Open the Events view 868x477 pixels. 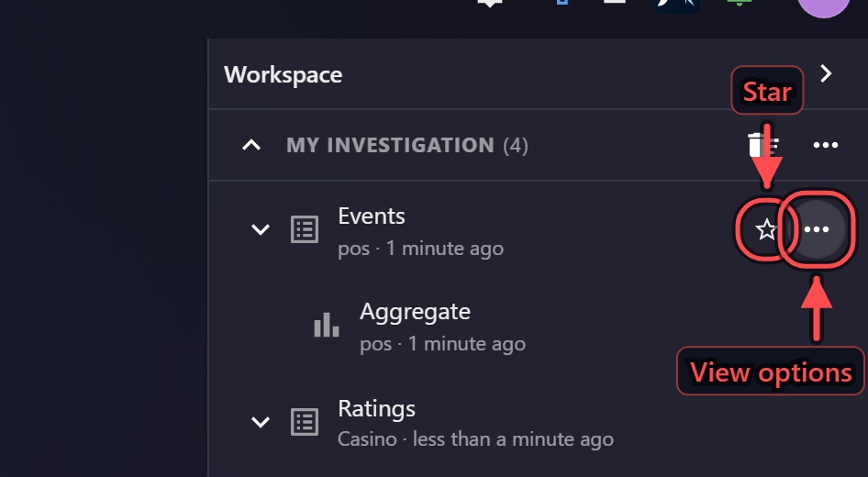tap(372, 216)
